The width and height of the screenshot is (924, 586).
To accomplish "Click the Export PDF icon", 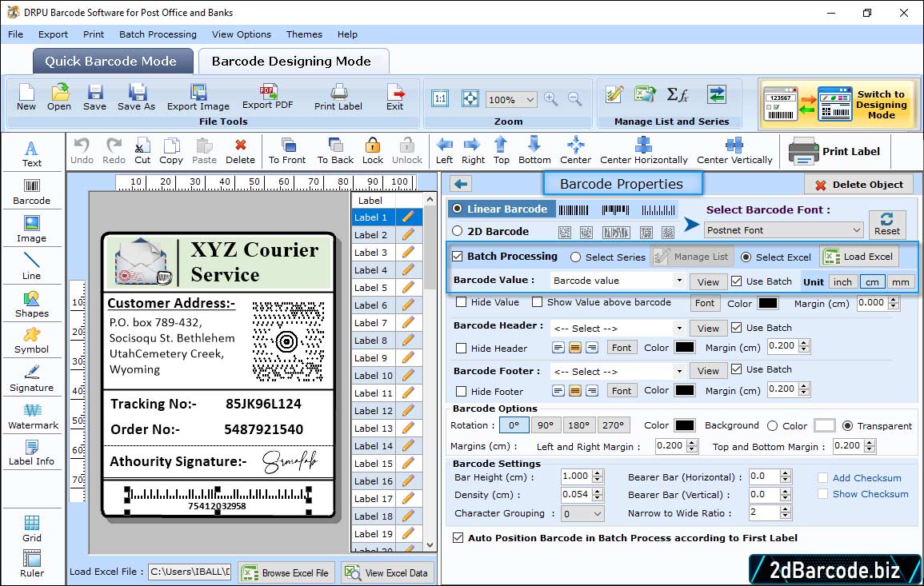I will click(267, 98).
